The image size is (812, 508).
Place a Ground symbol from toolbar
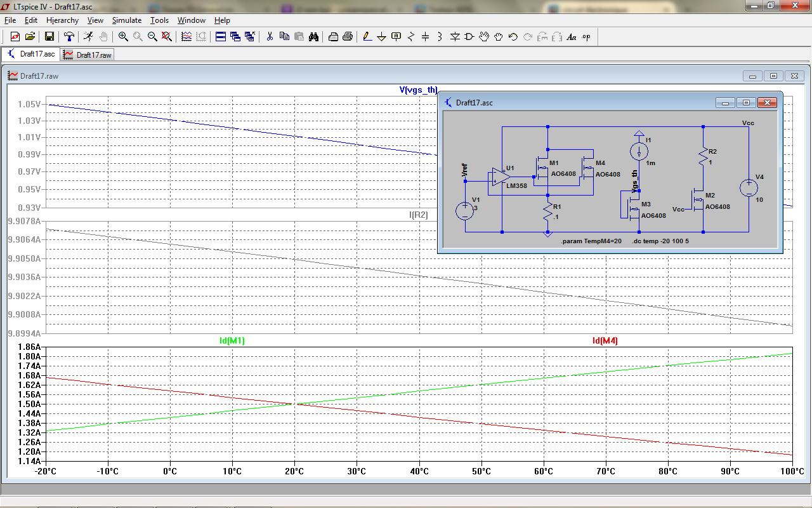click(381, 37)
